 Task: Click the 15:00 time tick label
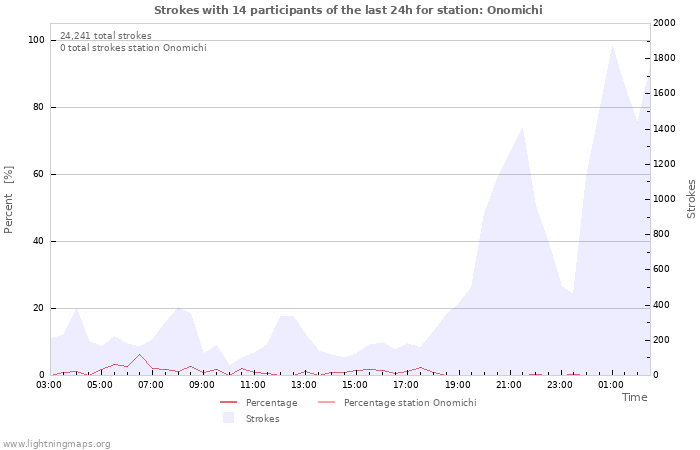click(355, 385)
